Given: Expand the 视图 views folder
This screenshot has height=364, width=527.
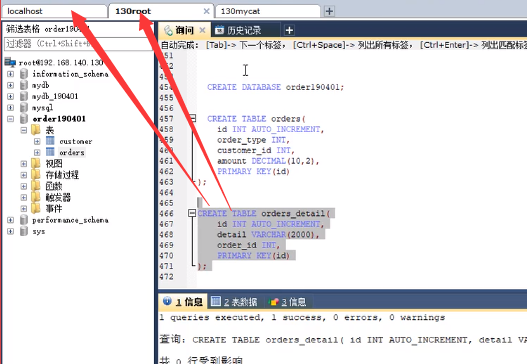Looking at the screenshot, I should click(24, 164).
